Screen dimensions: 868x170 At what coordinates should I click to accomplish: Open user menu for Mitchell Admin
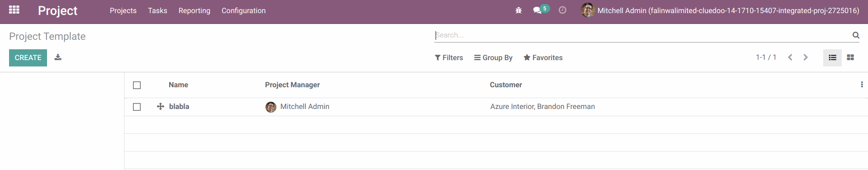point(720,10)
